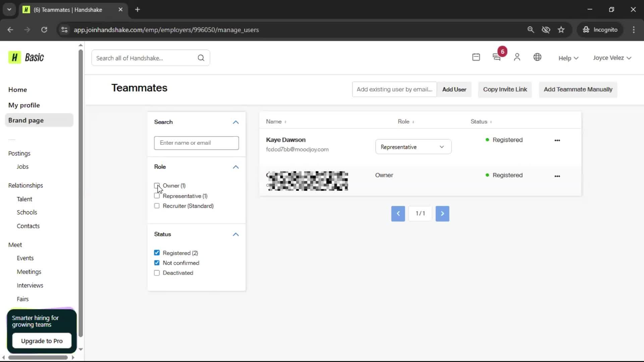This screenshot has height=362, width=644.
Task: Sort by Status column arrows
Action: click(491, 122)
